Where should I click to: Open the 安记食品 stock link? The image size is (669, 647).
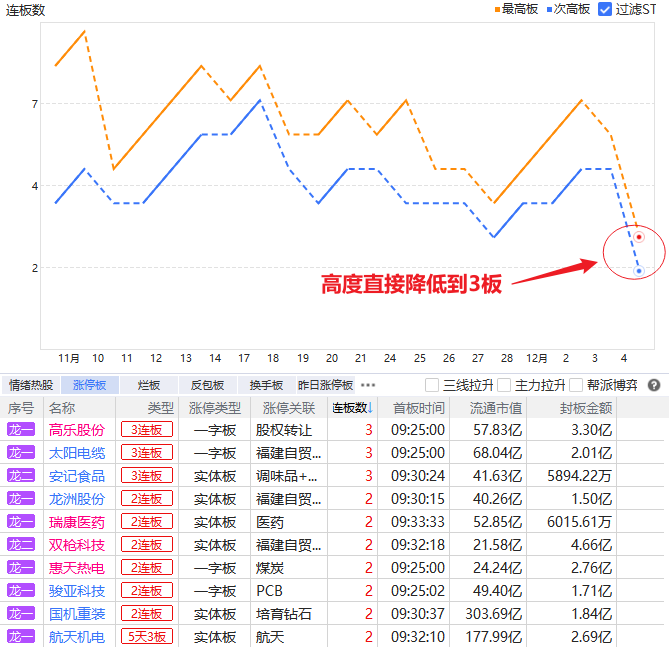pos(77,476)
